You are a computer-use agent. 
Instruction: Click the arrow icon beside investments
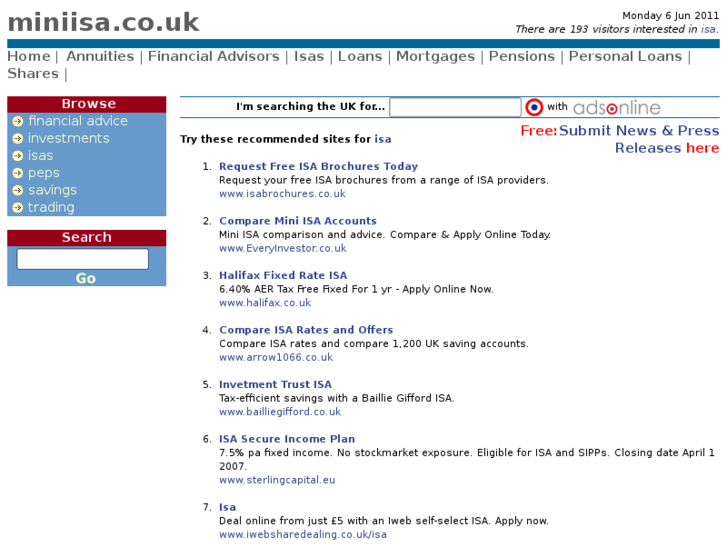18,139
